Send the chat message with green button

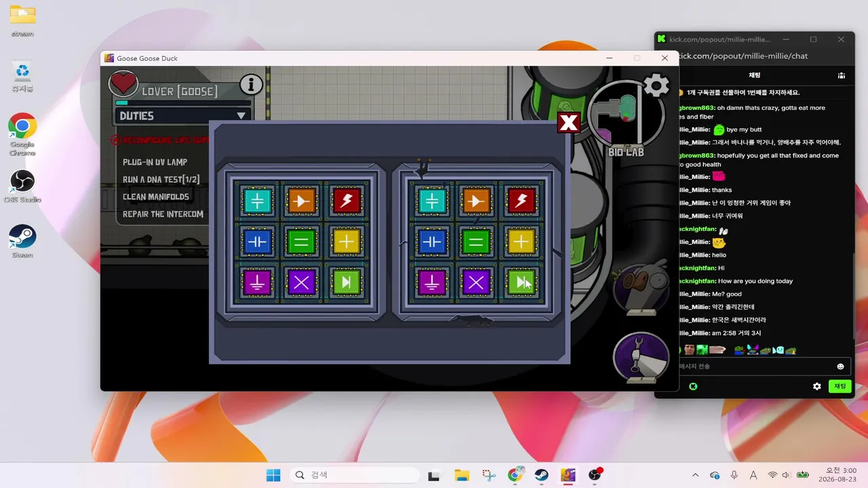pyautogui.click(x=840, y=386)
